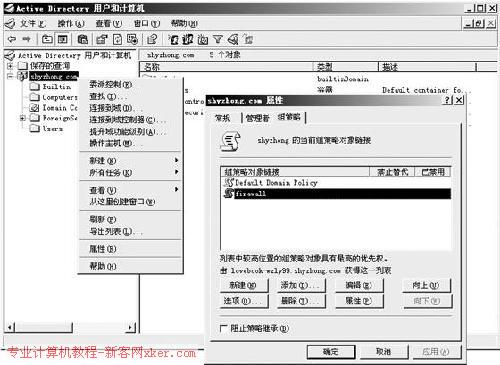Collapse the shyzhong.com domain node

pyautogui.click(x=10, y=76)
